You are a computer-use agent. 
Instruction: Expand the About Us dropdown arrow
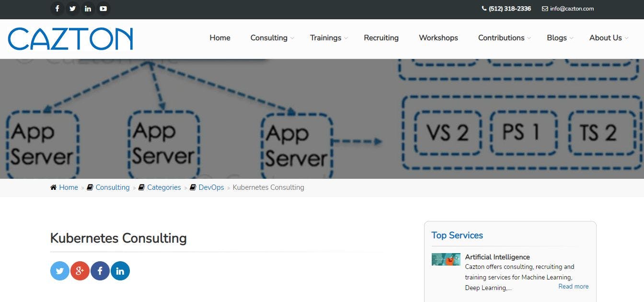626,38
